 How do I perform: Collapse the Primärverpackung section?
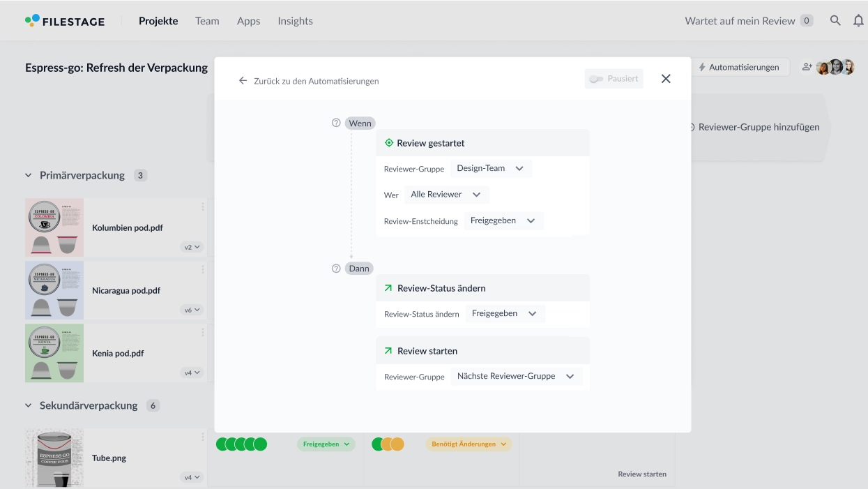(29, 176)
